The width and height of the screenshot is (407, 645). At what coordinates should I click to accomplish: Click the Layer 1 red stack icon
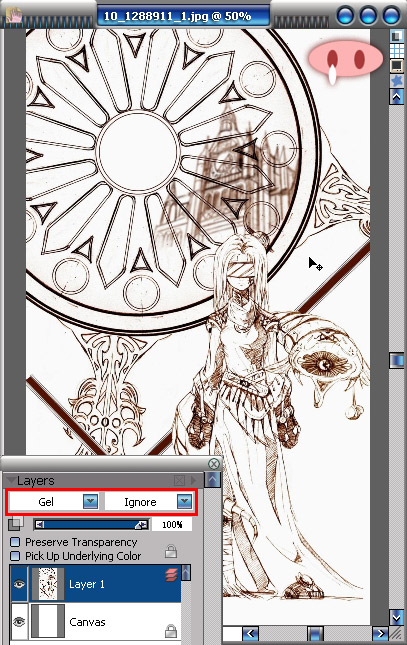coord(172,574)
